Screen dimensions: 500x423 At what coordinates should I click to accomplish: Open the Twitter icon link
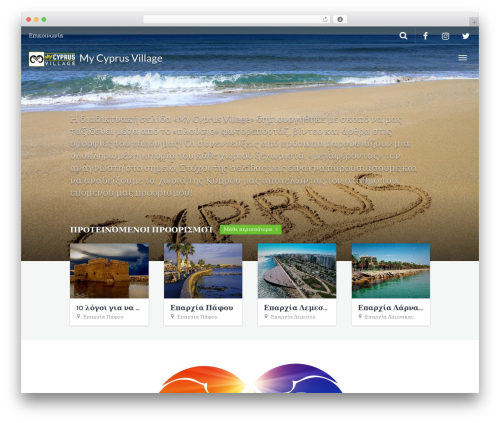tap(466, 36)
